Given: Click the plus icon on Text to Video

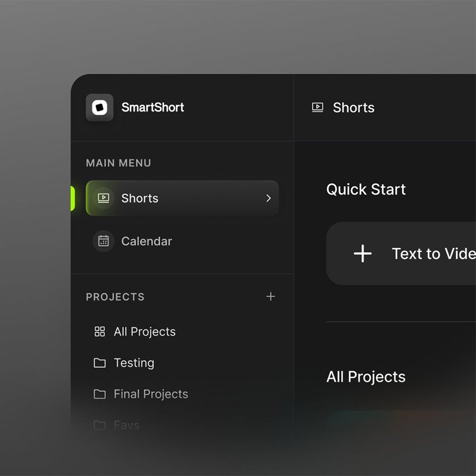Looking at the screenshot, I should click(363, 254).
